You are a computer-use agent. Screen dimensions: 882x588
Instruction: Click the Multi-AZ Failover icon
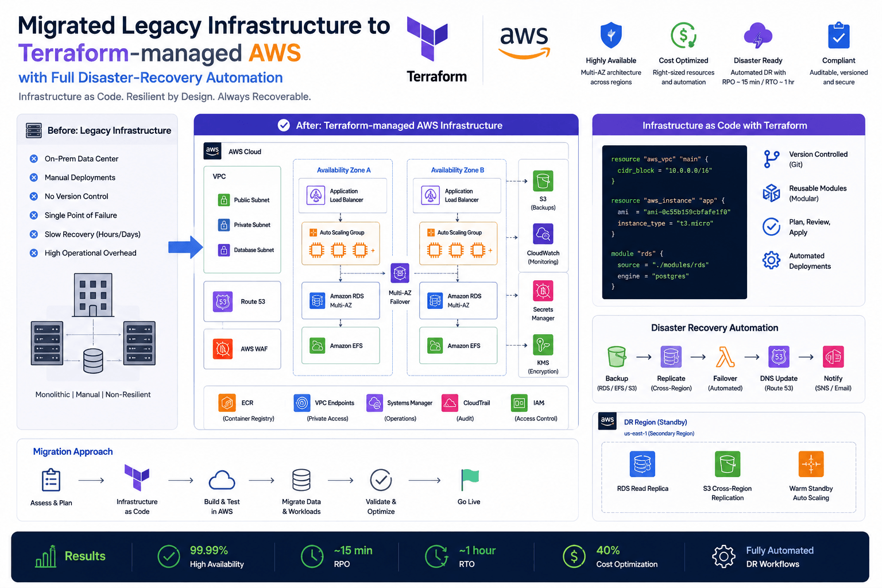pos(400,273)
